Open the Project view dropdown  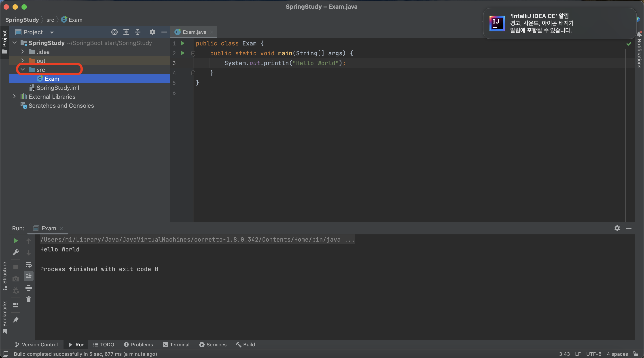pyautogui.click(x=52, y=32)
